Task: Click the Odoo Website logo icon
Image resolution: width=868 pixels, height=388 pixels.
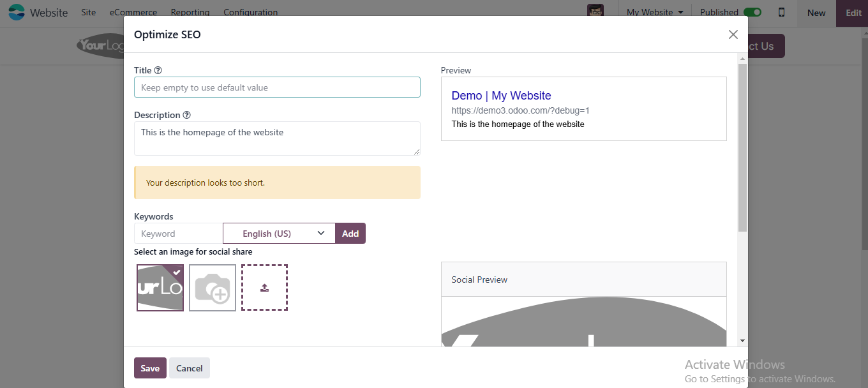Action: (x=16, y=12)
